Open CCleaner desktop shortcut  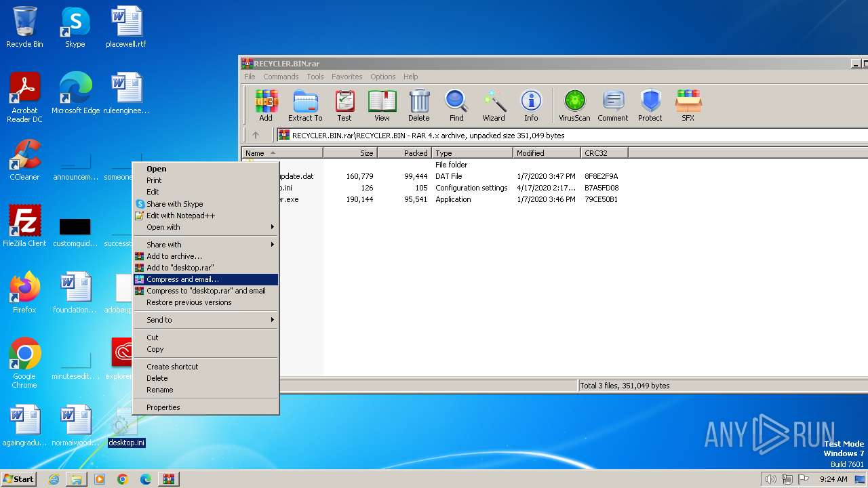tap(25, 160)
